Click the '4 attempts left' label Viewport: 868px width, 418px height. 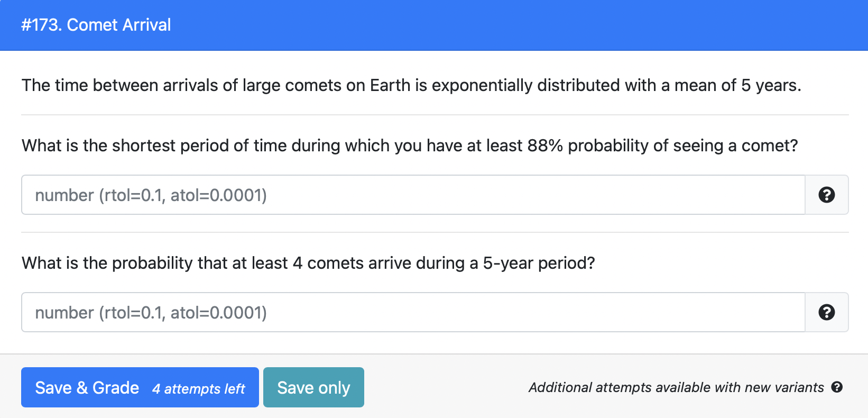pos(198,389)
